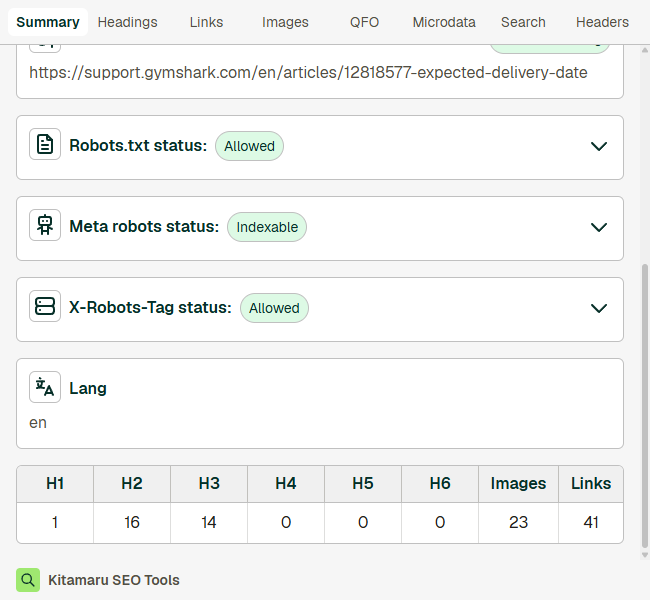
Task: Click the H5 column header
Action: click(363, 483)
